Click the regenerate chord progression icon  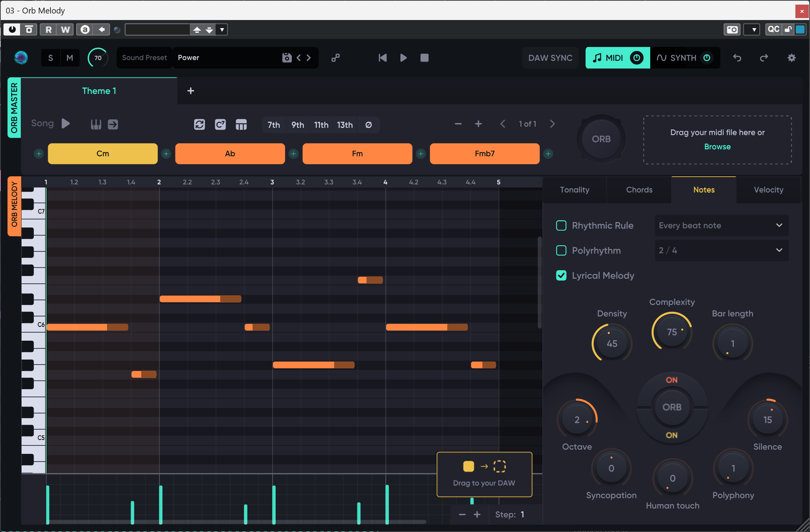[x=199, y=124]
